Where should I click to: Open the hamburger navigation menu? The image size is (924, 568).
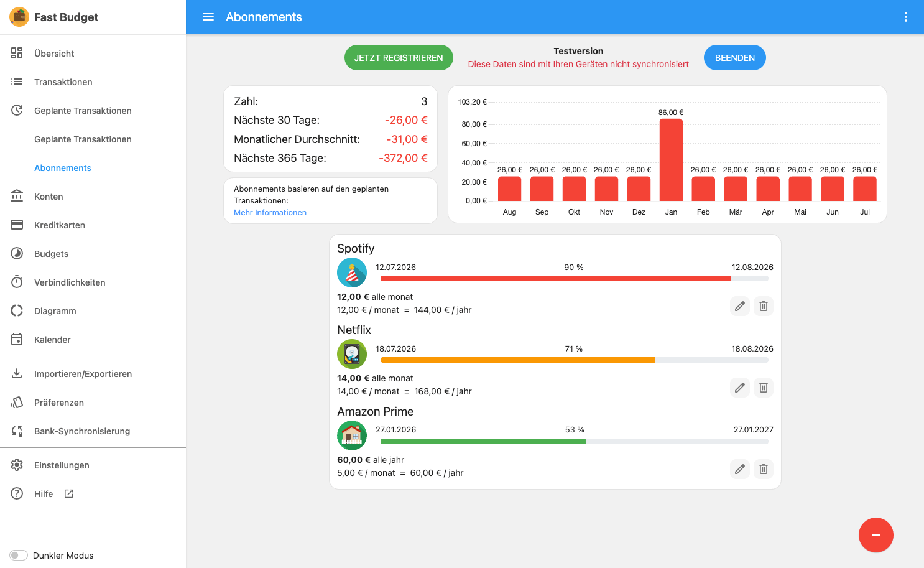point(208,17)
